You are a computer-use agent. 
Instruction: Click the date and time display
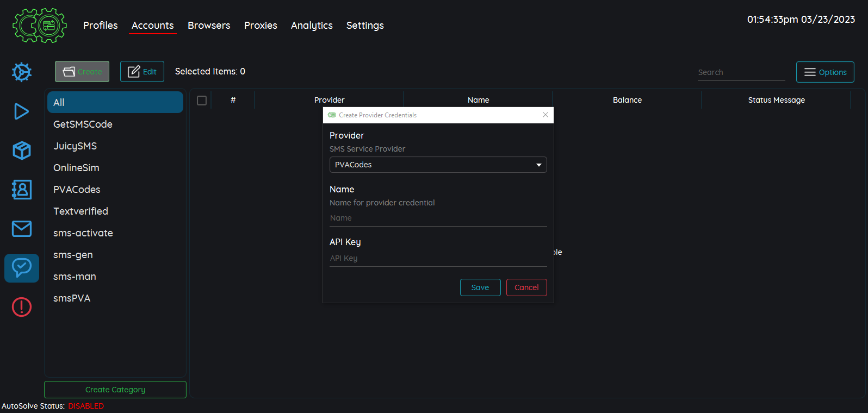(801, 20)
